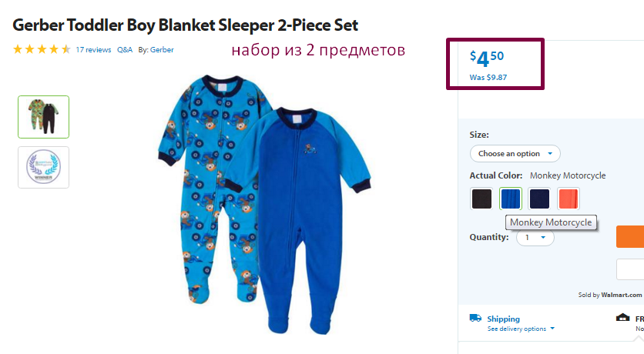Choose the orange-red color swatch
This screenshot has width=644, height=354.
click(x=569, y=199)
